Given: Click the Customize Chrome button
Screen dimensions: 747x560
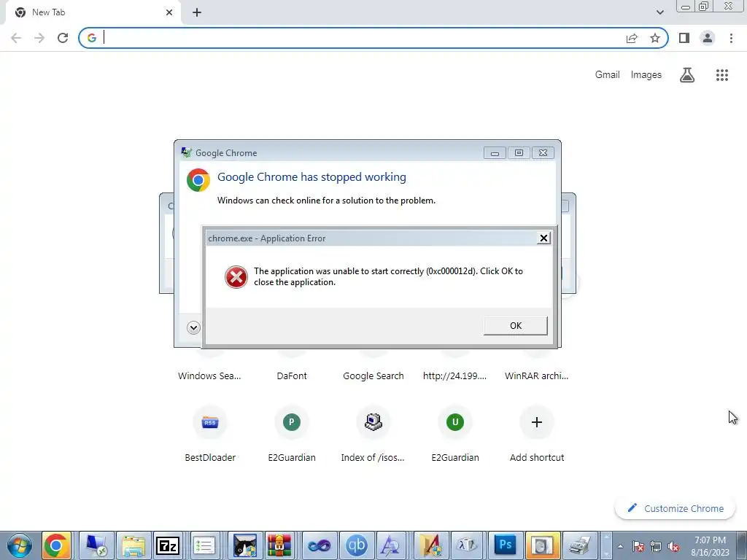Looking at the screenshot, I should tap(676, 508).
